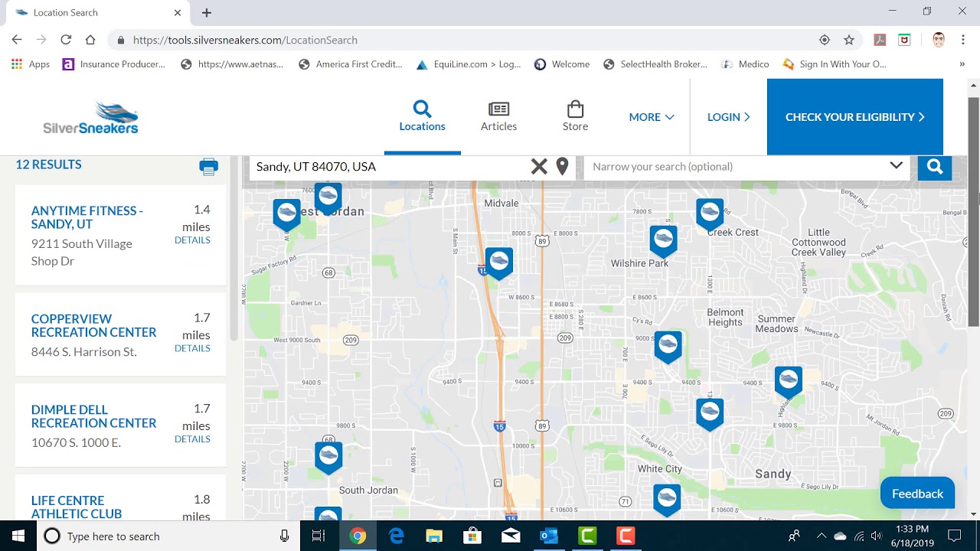Viewport: 980px width, 551px height.
Task: Open Sign In With Your O... bookmark
Action: click(834, 64)
